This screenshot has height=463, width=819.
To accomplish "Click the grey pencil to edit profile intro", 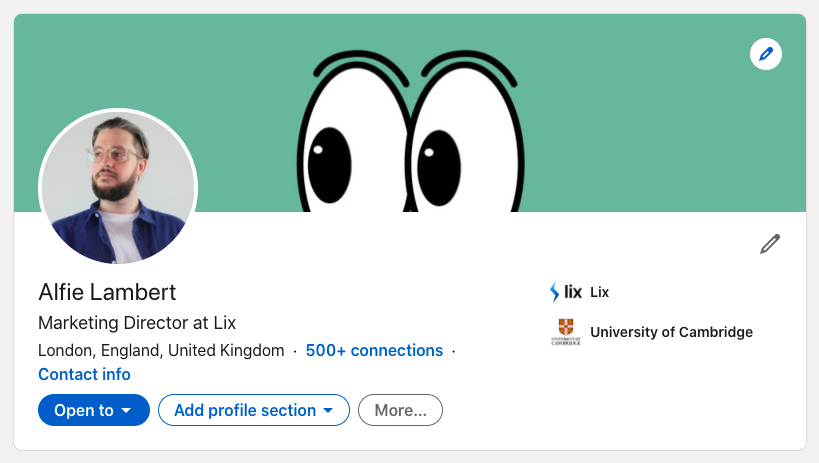I will (769, 244).
